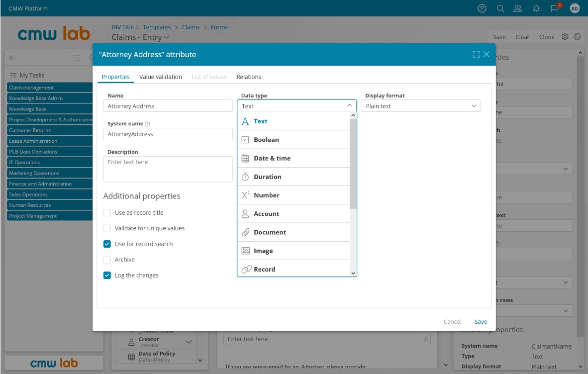
Task: Open Claim management in sidebar
Action: [50, 88]
